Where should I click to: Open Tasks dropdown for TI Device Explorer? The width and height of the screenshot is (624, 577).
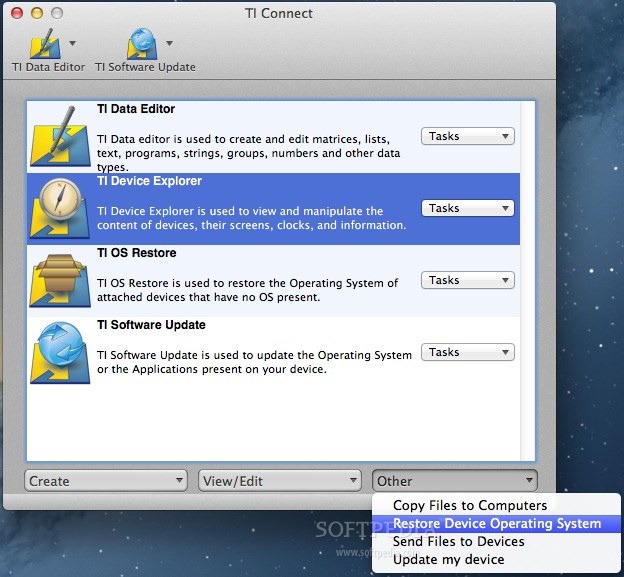point(468,208)
